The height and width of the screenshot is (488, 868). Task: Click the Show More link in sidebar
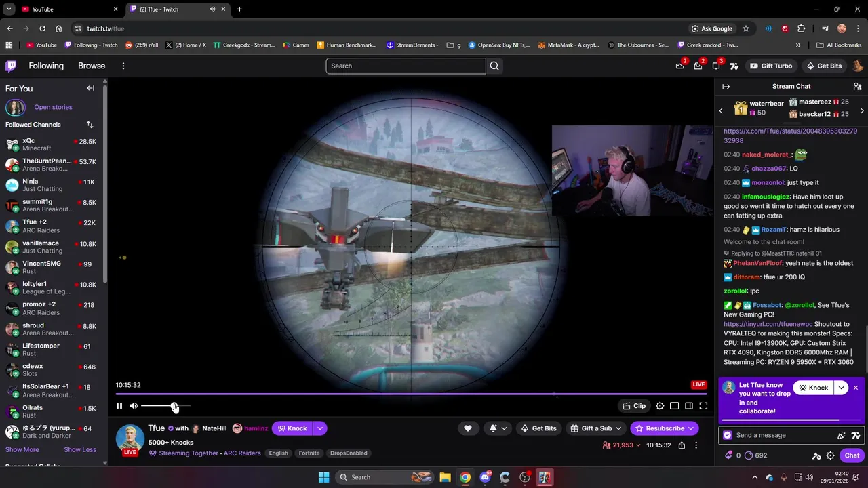point(22,449)
